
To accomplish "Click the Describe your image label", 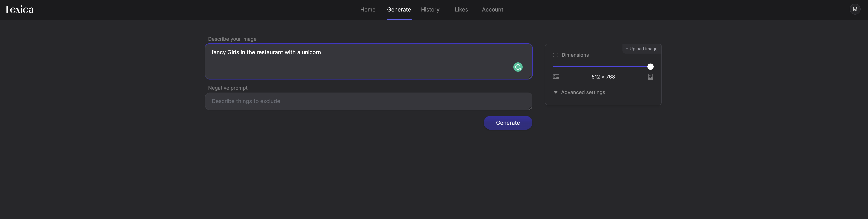I will click(232, 39).
